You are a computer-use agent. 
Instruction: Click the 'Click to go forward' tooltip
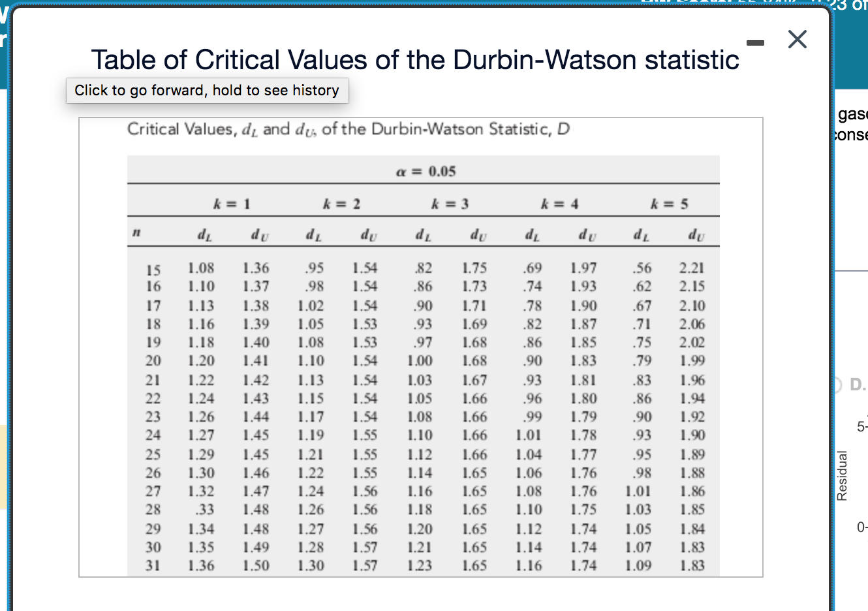click(x=207, y=90)
